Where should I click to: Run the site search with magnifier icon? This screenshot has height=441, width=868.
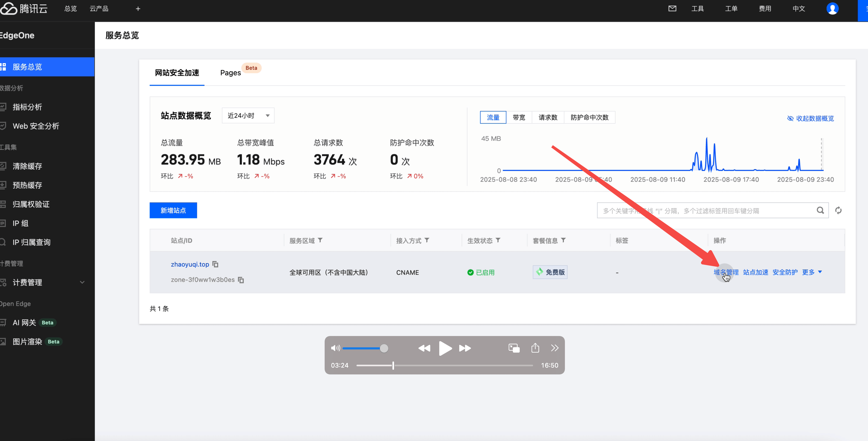click(x=820, y=211)
